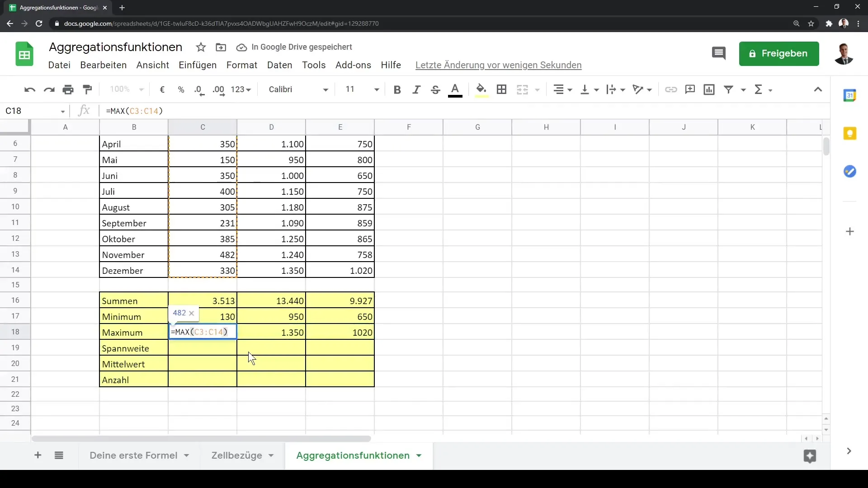This screenshot has width=868, height=488.
Task: Open the Daten menu
Action: (279, 65)
